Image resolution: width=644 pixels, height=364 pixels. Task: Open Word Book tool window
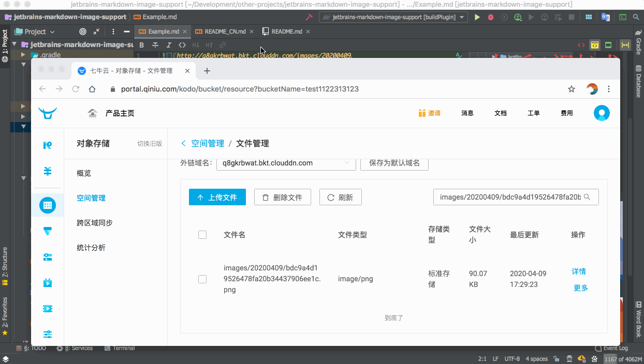tap(638, 321)
